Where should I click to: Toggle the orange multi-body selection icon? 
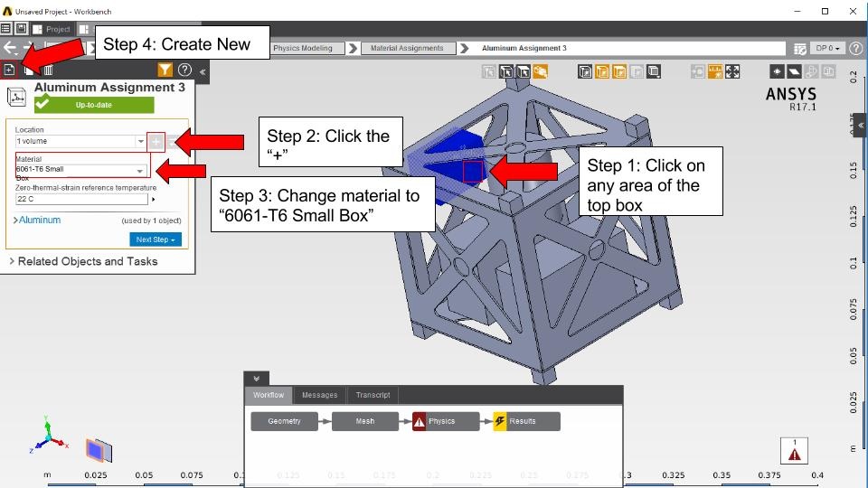click(540, 71)
